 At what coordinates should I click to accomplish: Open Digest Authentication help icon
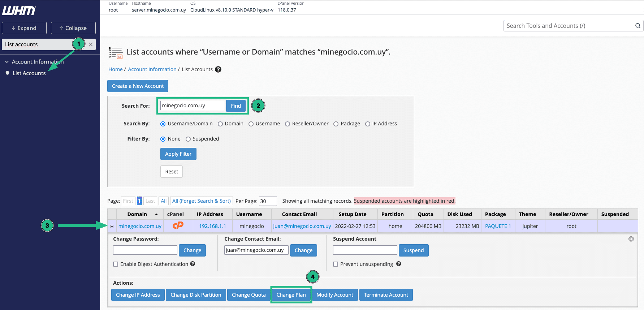click(x=193, y=264)
